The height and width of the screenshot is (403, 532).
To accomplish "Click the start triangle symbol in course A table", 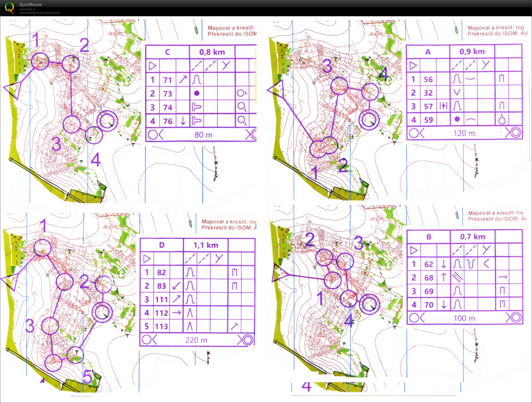I will 413,65.
